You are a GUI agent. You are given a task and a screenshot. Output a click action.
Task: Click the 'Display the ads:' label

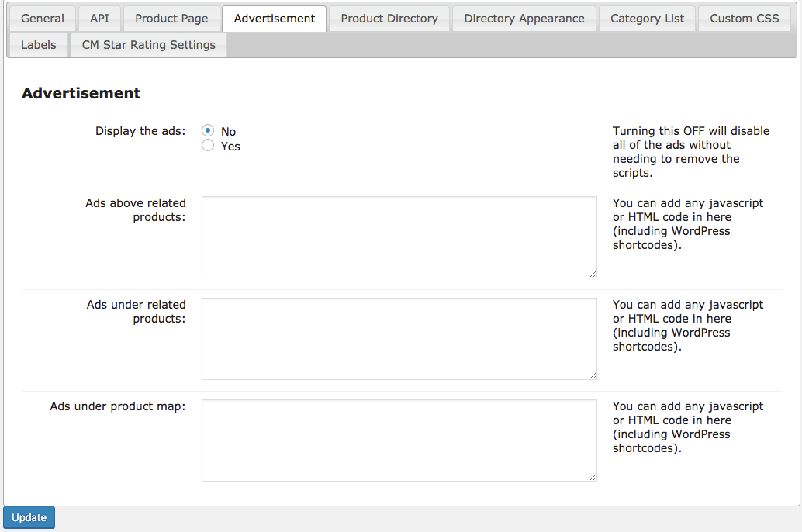tap(140, 131)
